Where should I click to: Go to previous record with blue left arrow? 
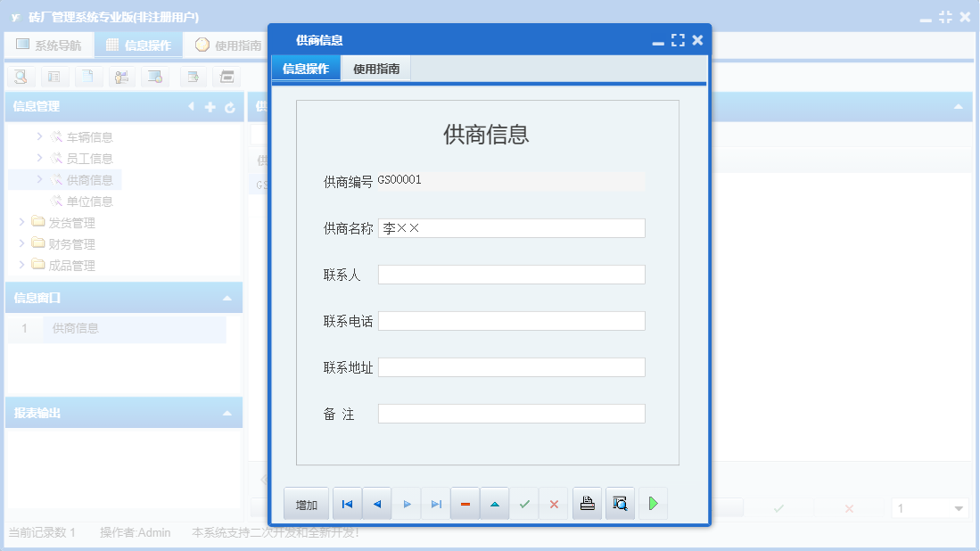(x=376, y=503)
